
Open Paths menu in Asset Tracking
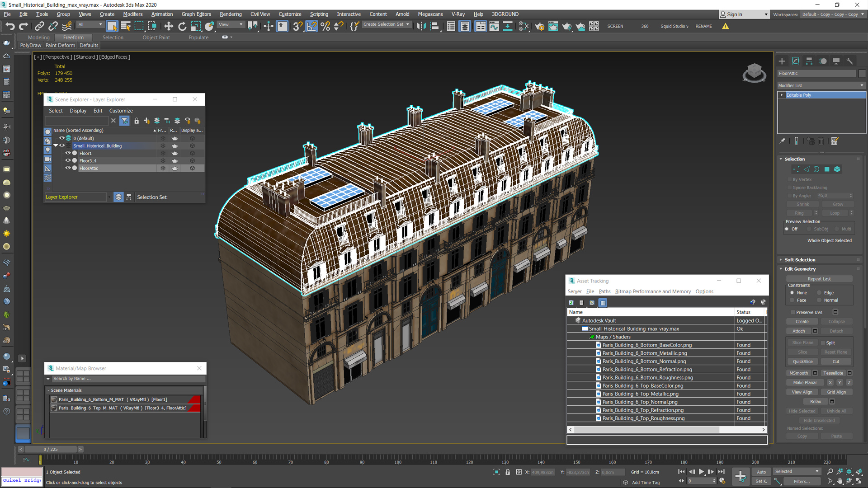[604, 291]
